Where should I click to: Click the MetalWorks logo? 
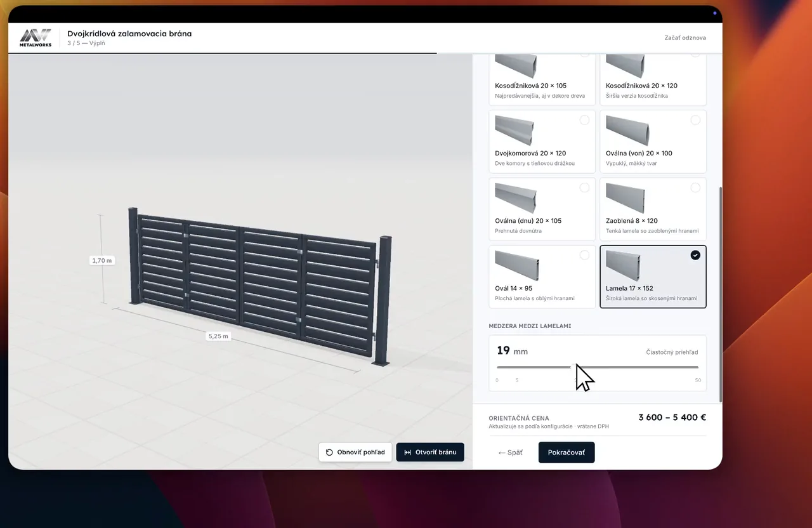click(x=36, y=38)
